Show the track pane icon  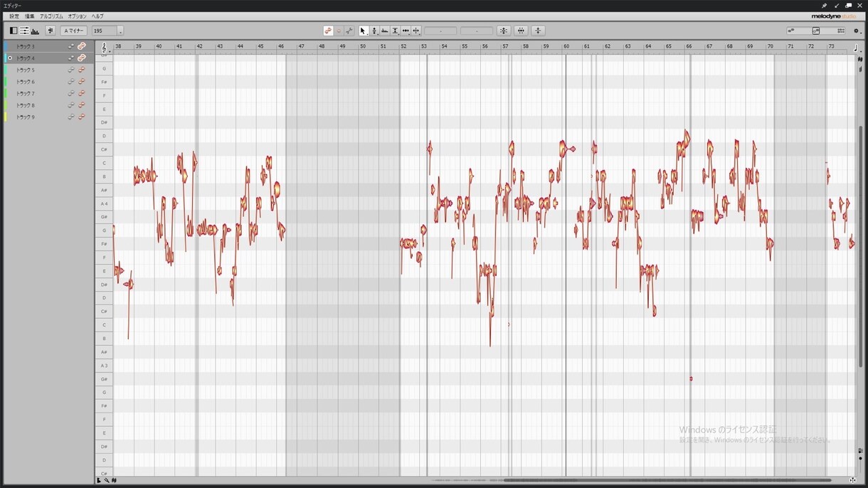[14, 31]
